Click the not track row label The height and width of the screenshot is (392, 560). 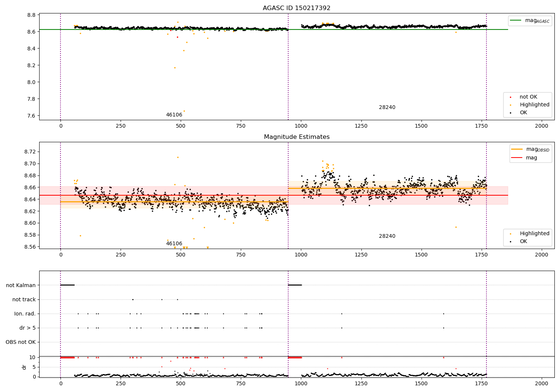pyautogui.click(x=24, y=299)
